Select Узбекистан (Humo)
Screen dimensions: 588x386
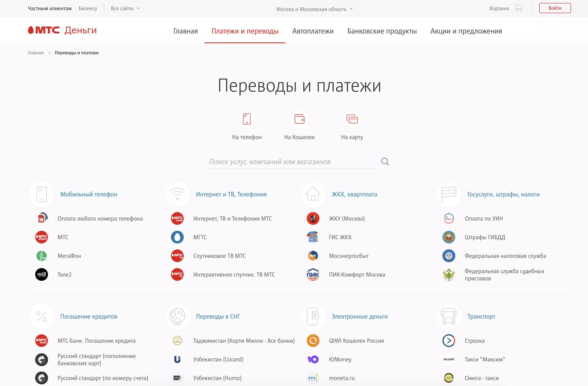tap(217, 378)
